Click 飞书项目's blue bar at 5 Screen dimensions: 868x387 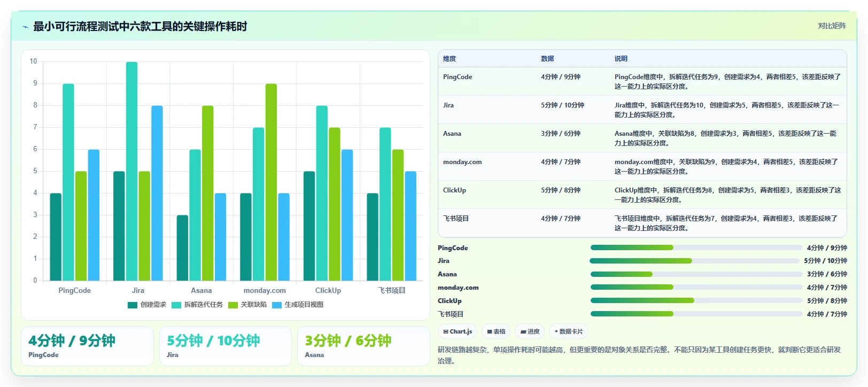pos(410,226)
